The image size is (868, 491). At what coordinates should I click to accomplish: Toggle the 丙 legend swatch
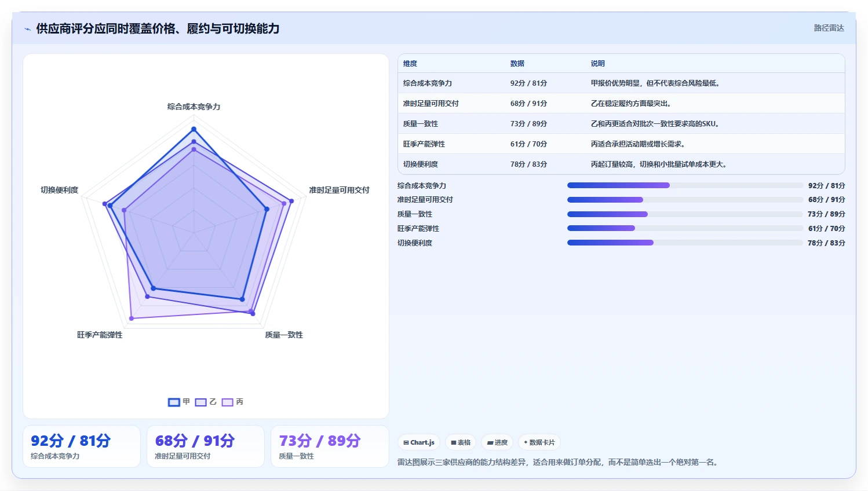227,402
